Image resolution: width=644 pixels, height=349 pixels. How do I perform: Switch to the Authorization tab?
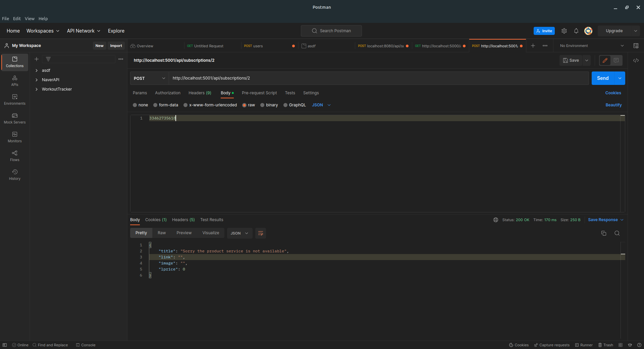[x=167, y=93]
